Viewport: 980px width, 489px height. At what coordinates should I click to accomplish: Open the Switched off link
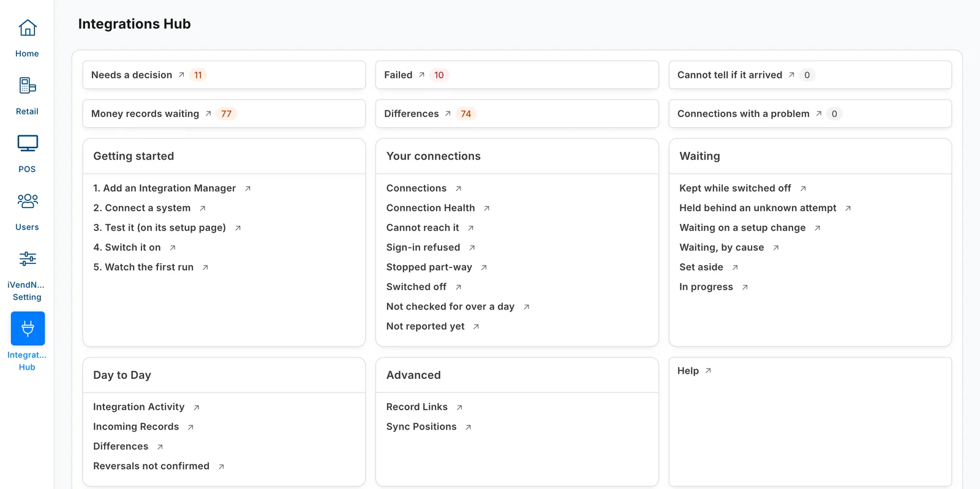(x=417, y=287)
